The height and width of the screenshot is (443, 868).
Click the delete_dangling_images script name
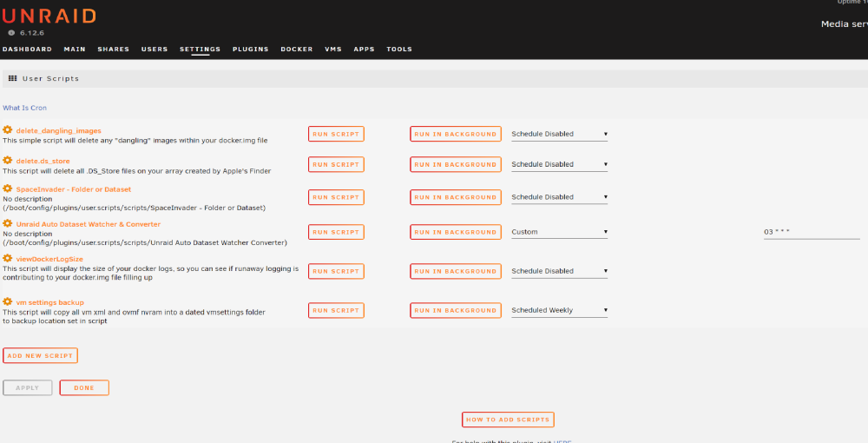click(59, 130)
